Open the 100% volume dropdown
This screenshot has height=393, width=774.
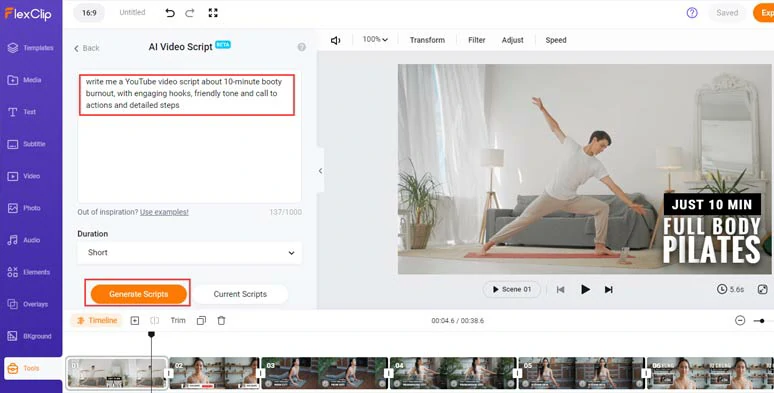coord(375,39)
